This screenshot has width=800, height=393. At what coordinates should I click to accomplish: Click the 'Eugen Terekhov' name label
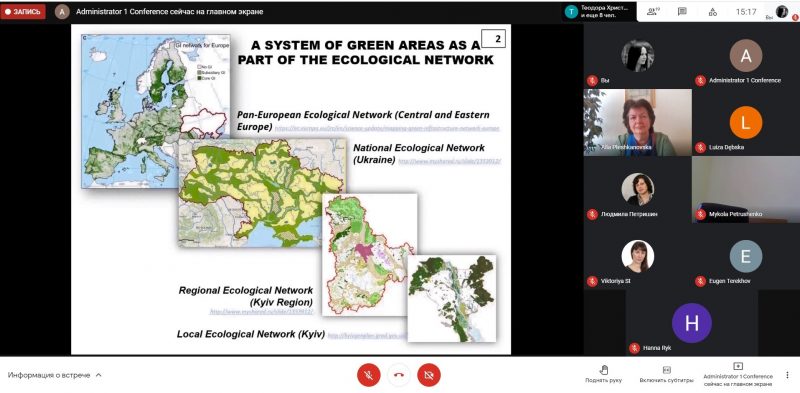pos(730,281)
